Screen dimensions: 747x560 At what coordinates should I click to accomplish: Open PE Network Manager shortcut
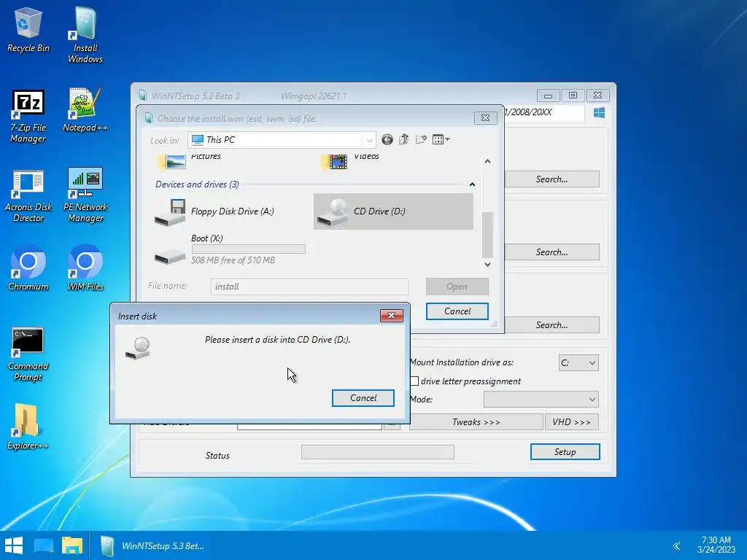85,195
